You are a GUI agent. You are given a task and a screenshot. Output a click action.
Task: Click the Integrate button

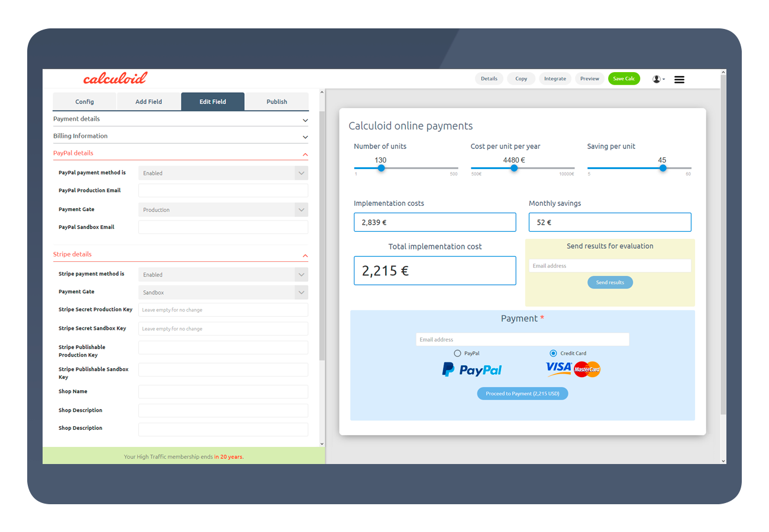click(x=555, y=79)
